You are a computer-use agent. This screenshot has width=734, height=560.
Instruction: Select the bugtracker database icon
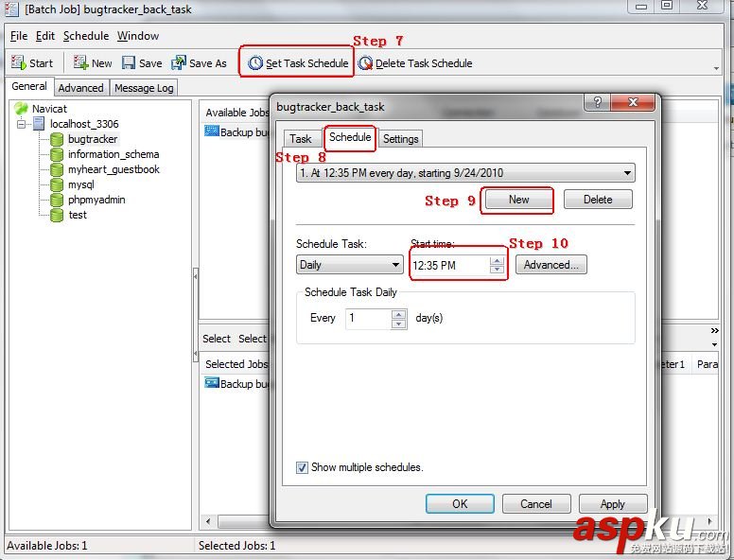57,139
